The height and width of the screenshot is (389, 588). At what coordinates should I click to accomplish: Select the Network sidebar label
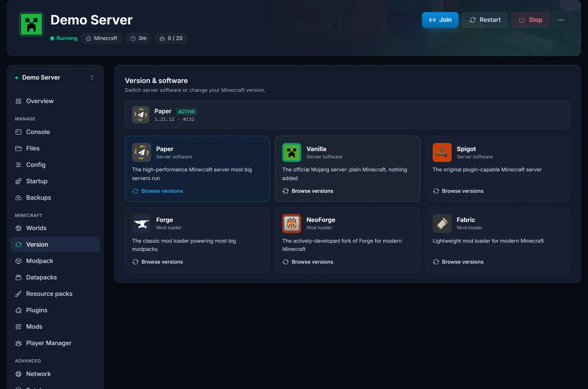click(x=39, y=374)
